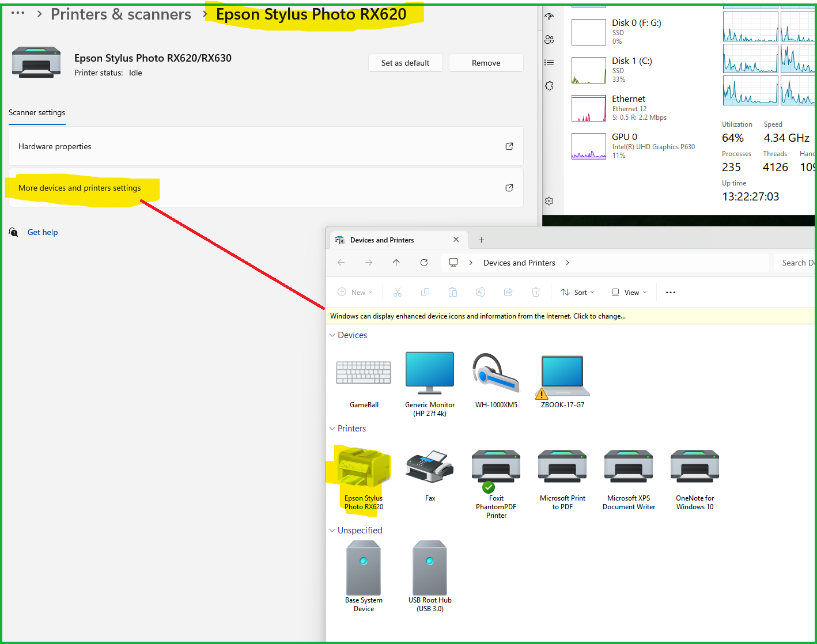The width and height of the screenshot is (817, 644).
Task: Expand breadcrumb chevron after Devices and Printers
Action: [x=568, y=263]
